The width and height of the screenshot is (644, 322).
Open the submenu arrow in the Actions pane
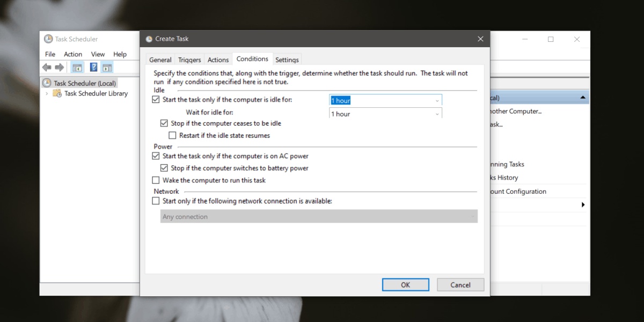(x=583, y=204)
